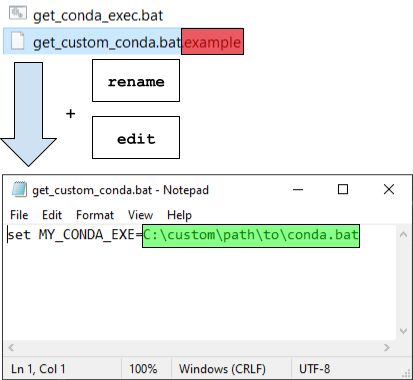
Task: Click the rename box
Action: click(x=136, y=81)
